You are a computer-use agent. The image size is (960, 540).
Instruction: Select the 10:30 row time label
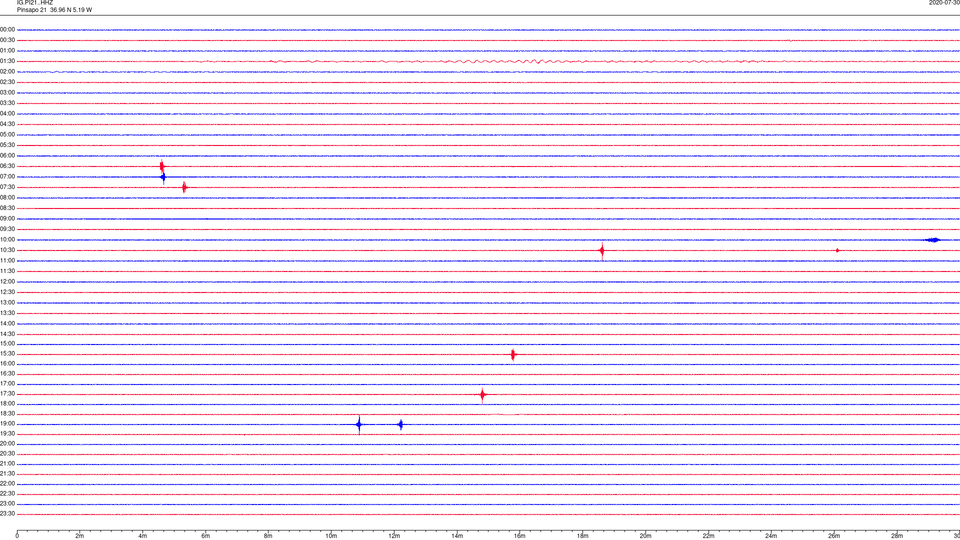[7, 250]
